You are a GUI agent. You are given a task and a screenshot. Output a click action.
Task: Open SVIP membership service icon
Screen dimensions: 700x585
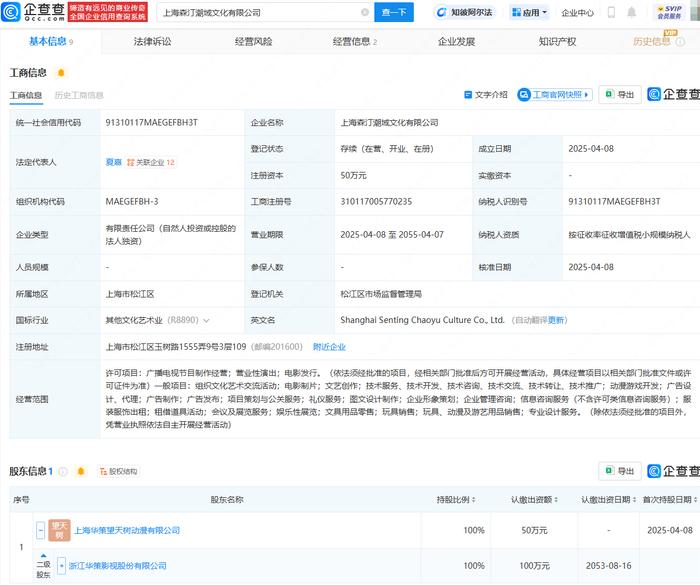point(669,12)
